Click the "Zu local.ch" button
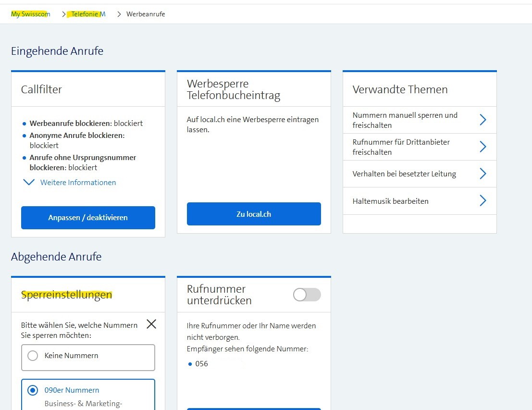Image resolution: width=532 pixels, height=410 pixels. tap(253, 213)
